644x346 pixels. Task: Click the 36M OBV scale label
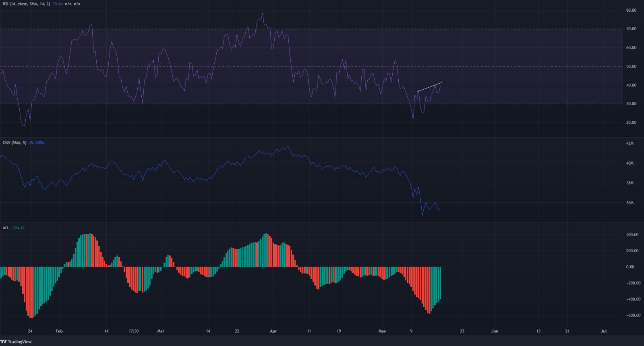(630, 203)
